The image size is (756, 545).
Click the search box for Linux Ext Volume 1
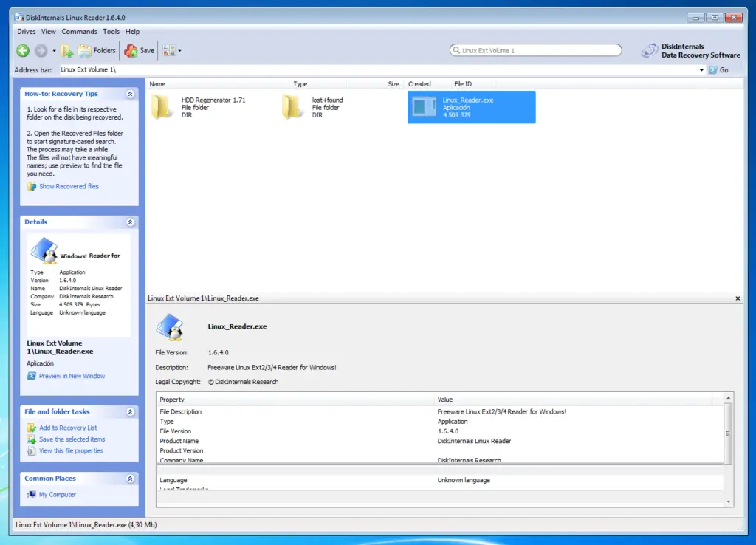(x=536, y=50)
